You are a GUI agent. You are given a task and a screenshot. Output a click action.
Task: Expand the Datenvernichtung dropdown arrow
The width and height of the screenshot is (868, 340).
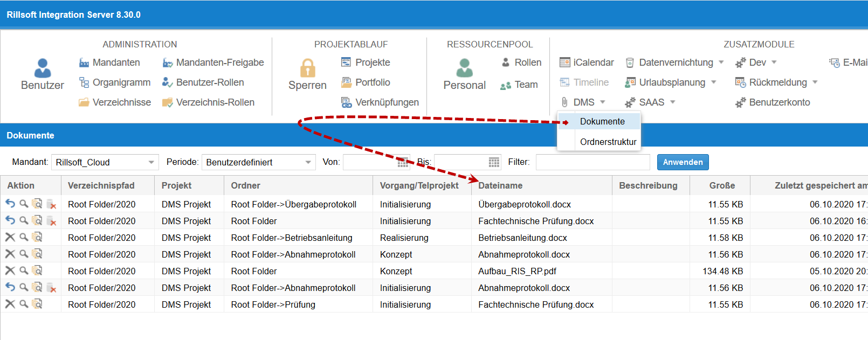click(721, 63)
